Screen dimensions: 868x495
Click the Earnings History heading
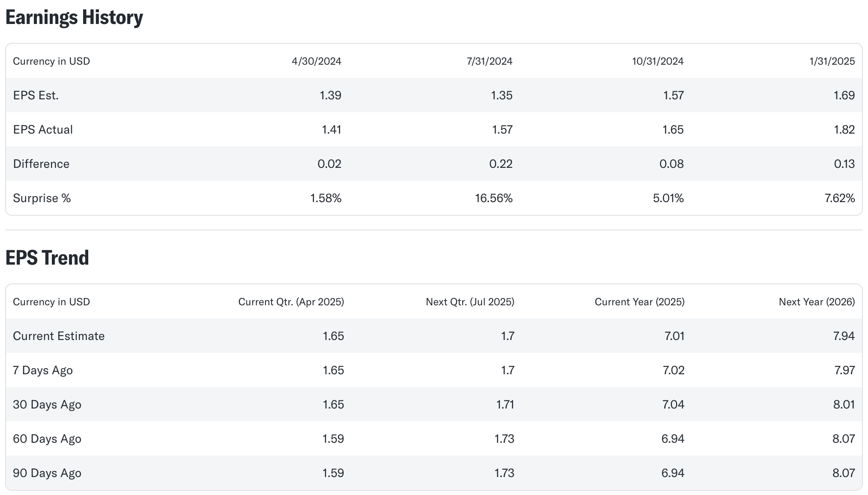(x=74, y=18)
